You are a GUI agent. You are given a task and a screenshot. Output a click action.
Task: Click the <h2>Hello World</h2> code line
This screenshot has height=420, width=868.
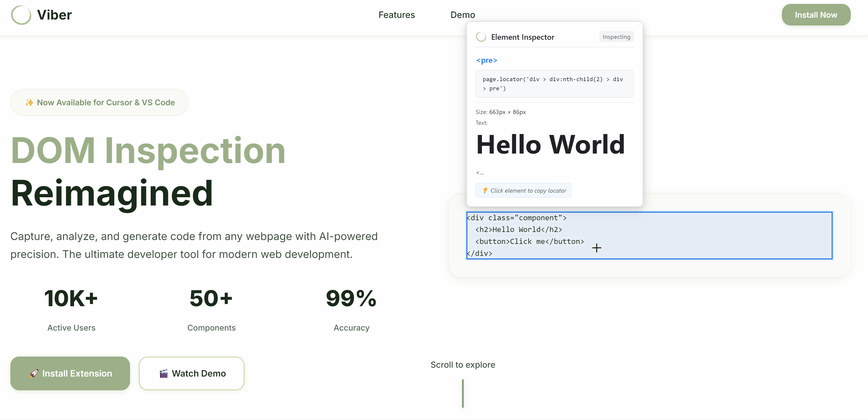click(x=519, y=229)
